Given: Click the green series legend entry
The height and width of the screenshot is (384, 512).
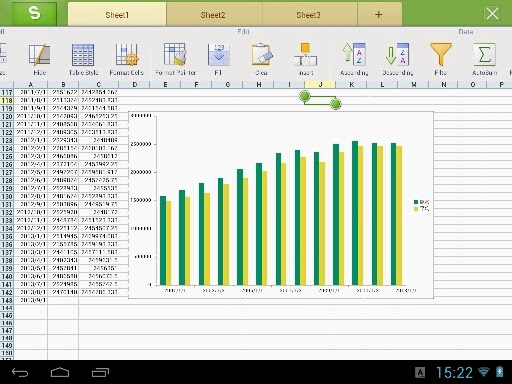Looking at the screenshot, I should coord(421,202).
